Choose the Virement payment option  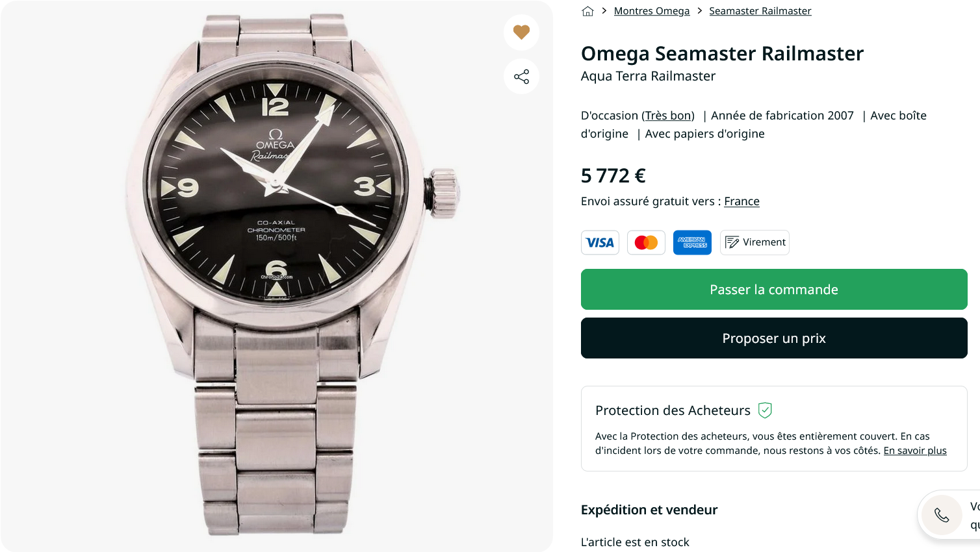(754, 242)
